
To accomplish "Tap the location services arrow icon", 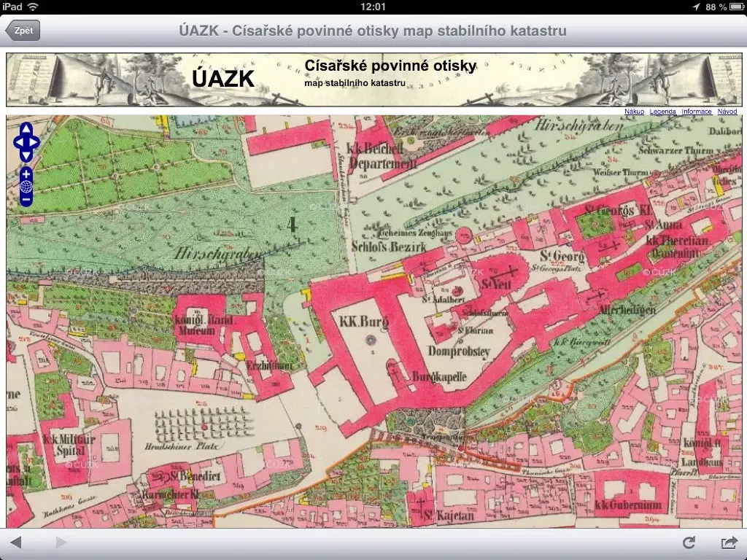I will [x=696, y=7].
